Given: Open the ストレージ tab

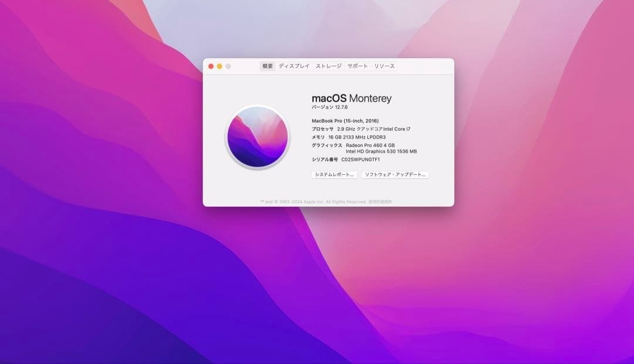Looking at the screenshot, I should (327, 66).
